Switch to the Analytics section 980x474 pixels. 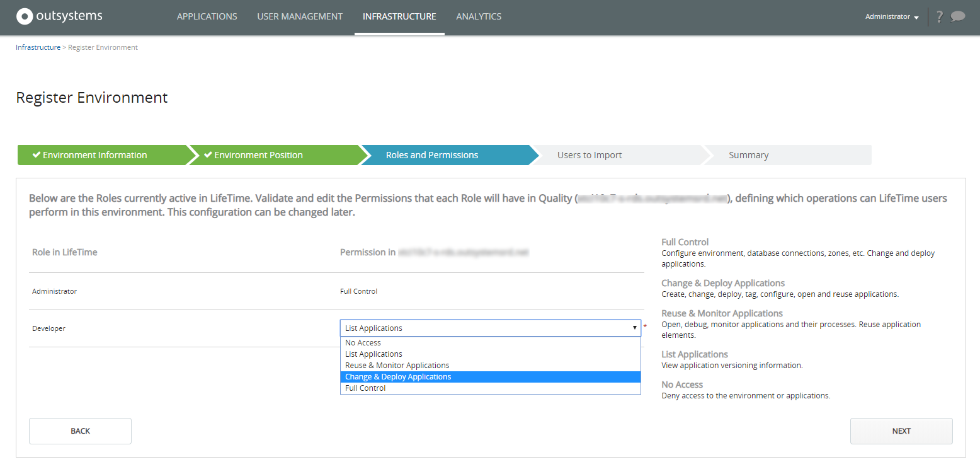coord(478,16)
